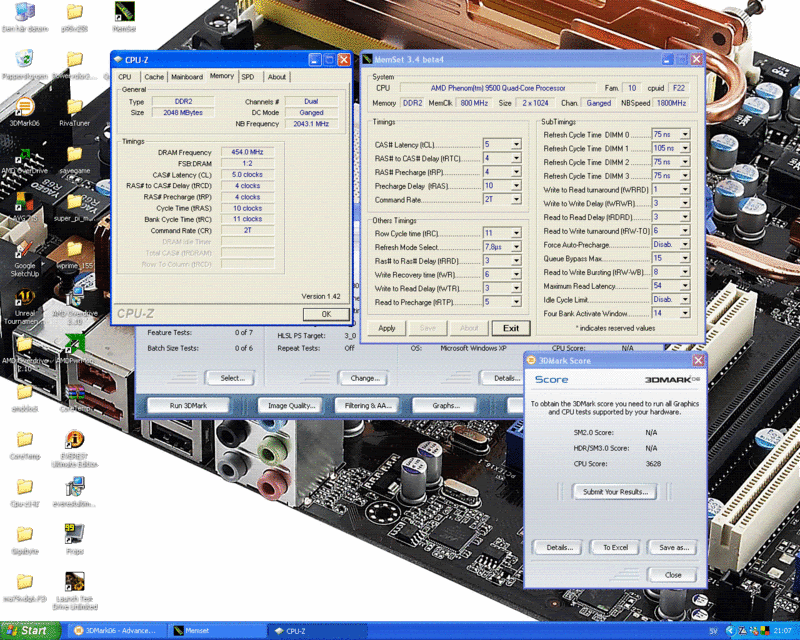Click Exit in MemSet
The height and width of the screenshot is (640, 800).
(x=511, y=328)
